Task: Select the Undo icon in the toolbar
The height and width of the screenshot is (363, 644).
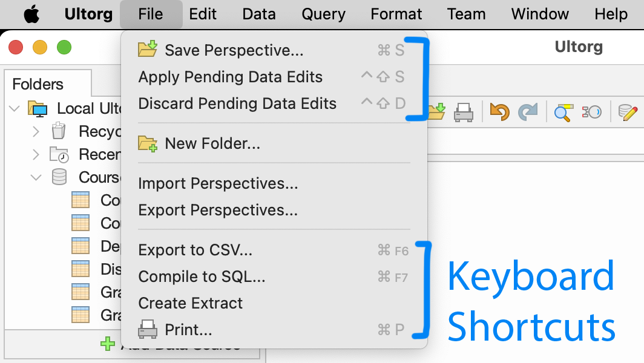Action: coord(499,113)
